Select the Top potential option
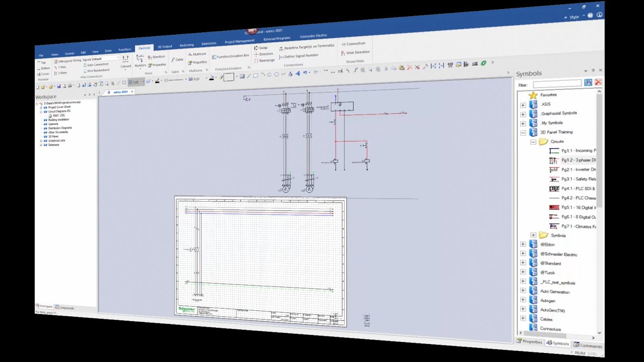644x362 pixels. tap(42, 62)
